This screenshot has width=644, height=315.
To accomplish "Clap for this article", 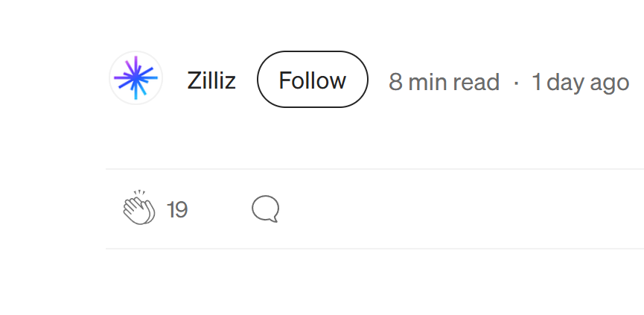I will (x=138, y=209).
